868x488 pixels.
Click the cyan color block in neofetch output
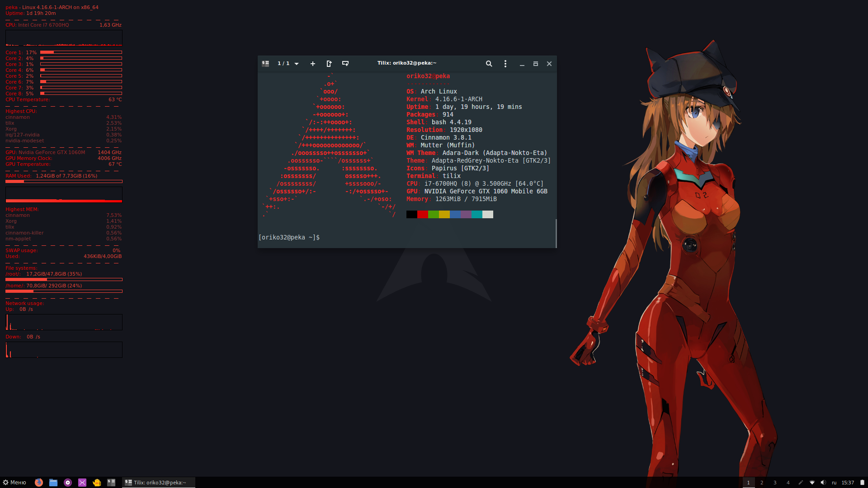(x=477, y=214)
